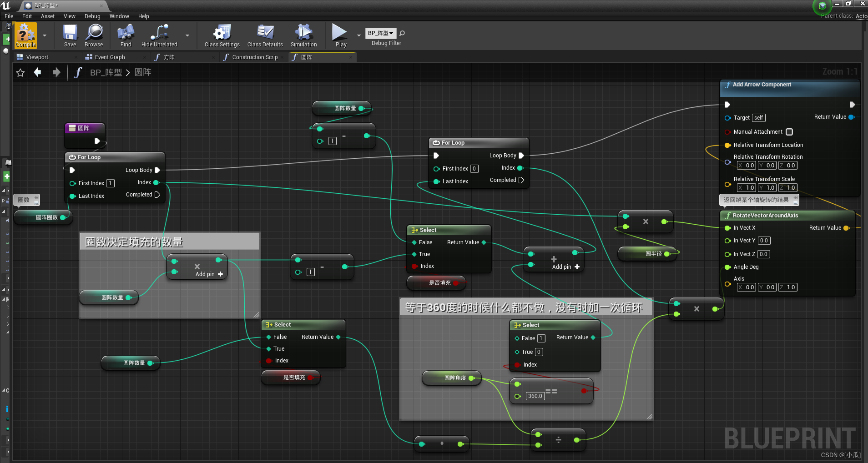
Task: Select the 圆阵圈数 variable node
Action: [x=43, y=217]
